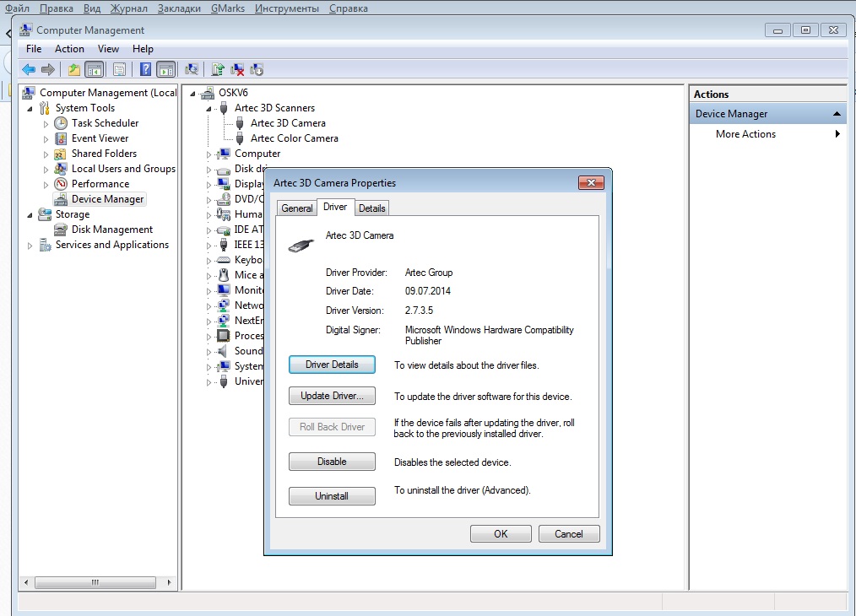Click the Uninstall button
Viewport: 856px width, 616px height.
pos(332,496)
